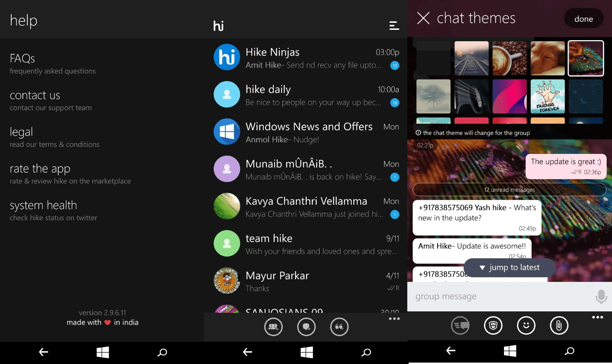Tap the version 2.9.6.11 text
The height and width of the screenshot is (364, 612).
[102, 313]
